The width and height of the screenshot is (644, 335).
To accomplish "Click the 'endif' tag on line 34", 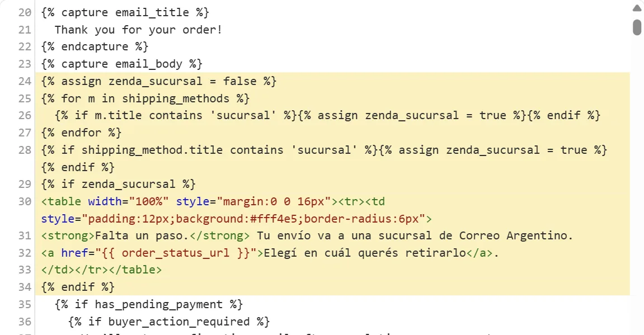I will (x=78, y=287).
